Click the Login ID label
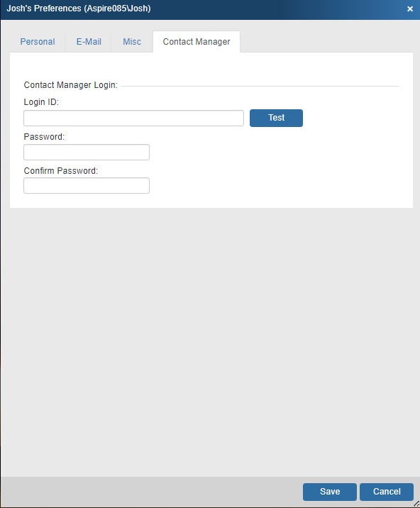This screenshot has height=508, width=420. (41, 102)
